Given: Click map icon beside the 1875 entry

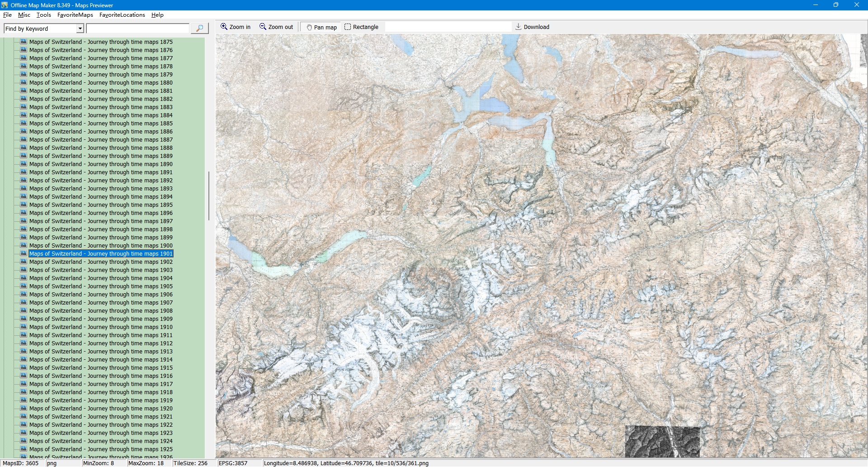Looking at the screenshot, I should point(24,42).
